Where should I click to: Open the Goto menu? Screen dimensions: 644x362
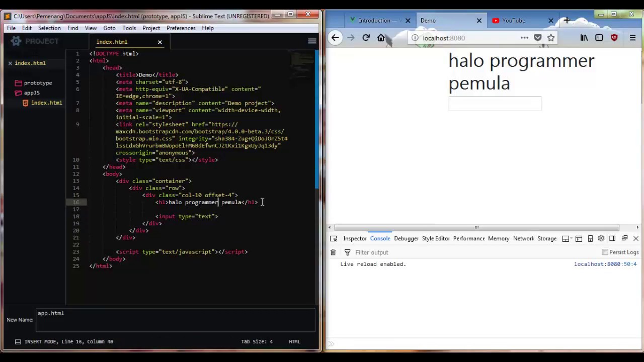click(x=109, y=28)
